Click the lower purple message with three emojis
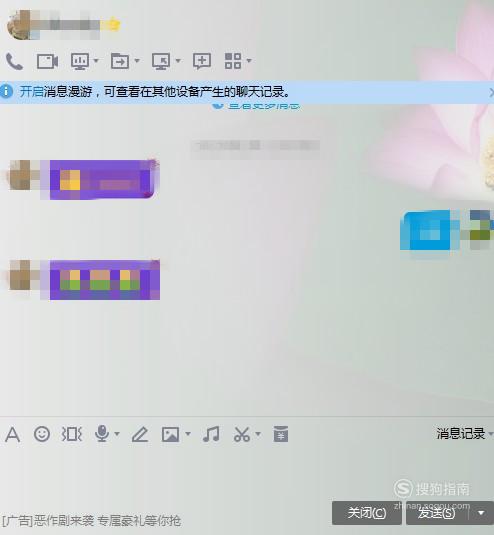The image size is (494, 535). click(x=105, y=280)
